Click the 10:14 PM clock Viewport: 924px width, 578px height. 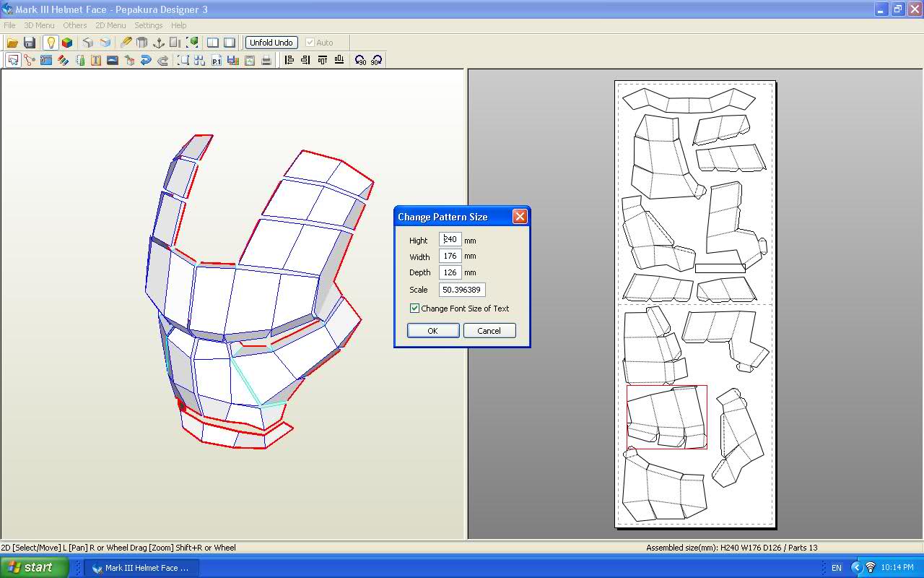[x=898, y=568]
